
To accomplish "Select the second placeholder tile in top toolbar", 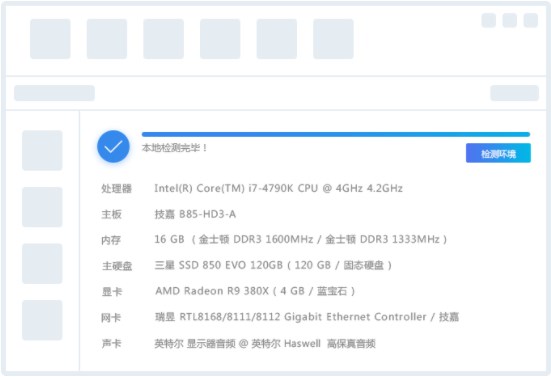I will click(107, 39).
